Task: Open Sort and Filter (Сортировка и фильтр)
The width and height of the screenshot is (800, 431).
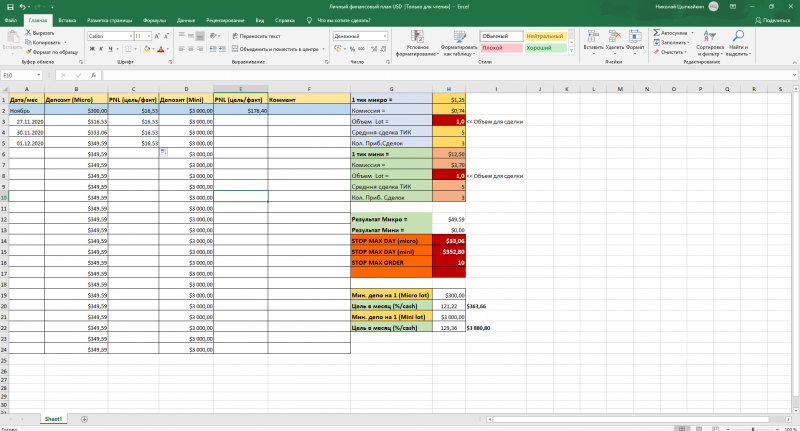Action: pyautogui.click(x=710, y=43)
